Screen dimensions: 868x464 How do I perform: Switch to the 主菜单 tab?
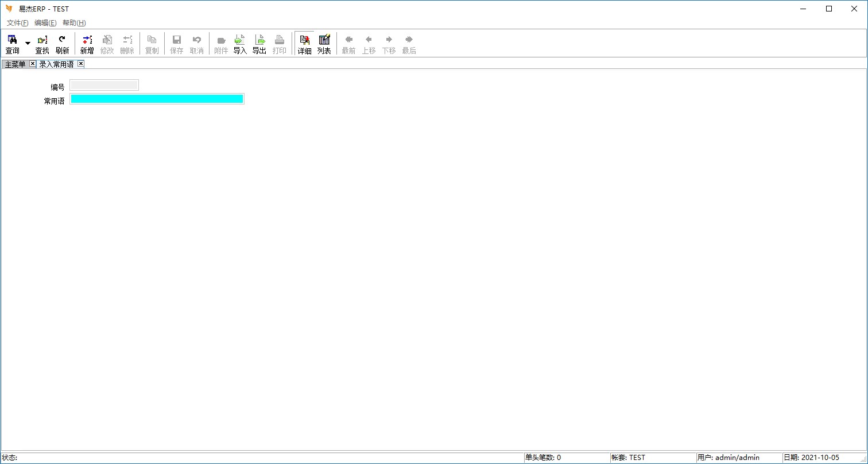[x=15, y=64]
